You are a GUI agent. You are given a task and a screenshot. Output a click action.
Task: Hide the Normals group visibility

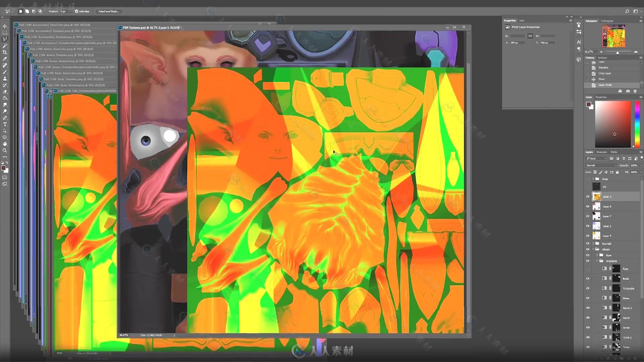point(588,244)
